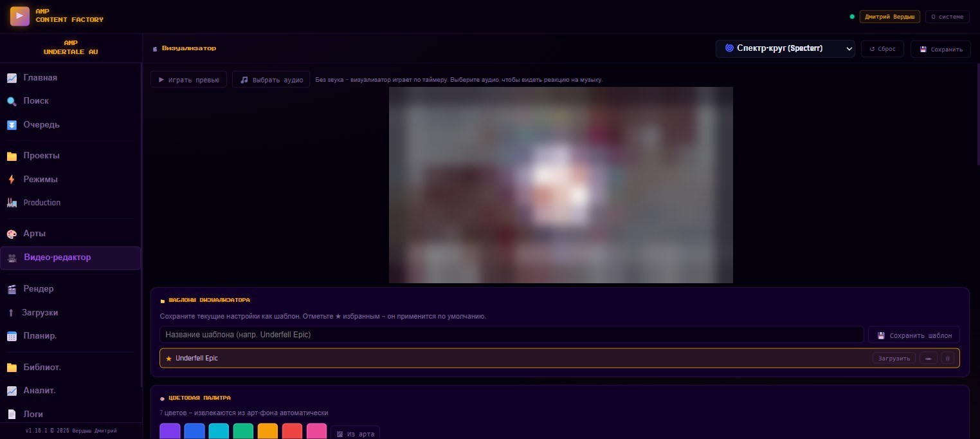Select the red palette swatch
Viewport: 980px width, 439px height.
[292, 431]
